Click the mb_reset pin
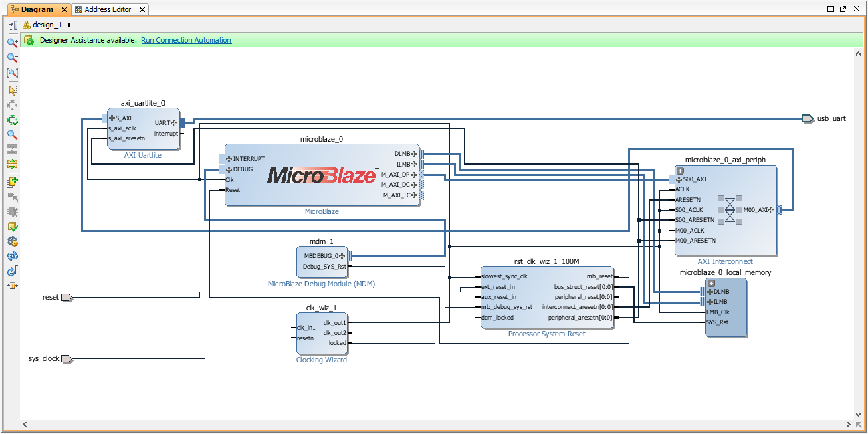 click(600, 276)
